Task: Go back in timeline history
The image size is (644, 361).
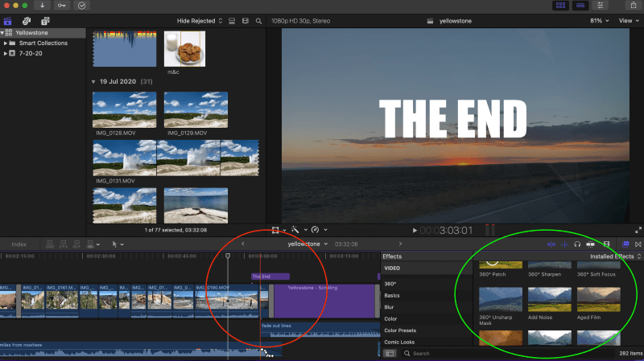Action: tap(243, 244)
